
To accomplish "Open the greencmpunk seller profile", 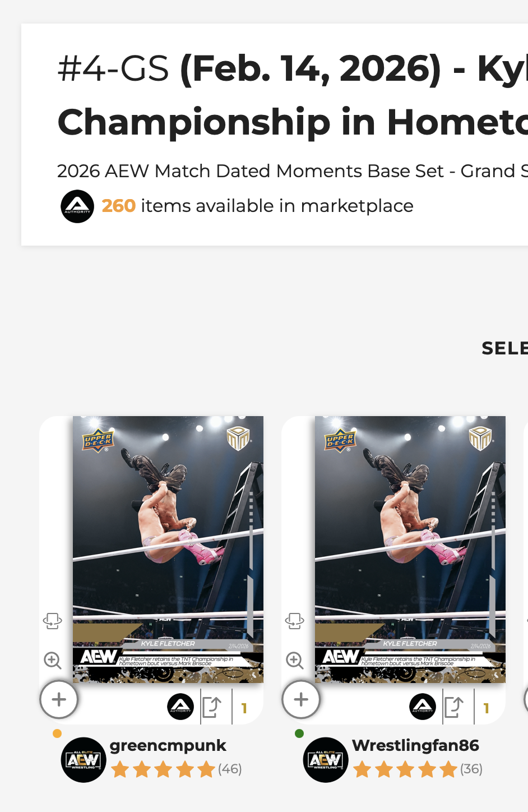I will (x=168, y=745).
